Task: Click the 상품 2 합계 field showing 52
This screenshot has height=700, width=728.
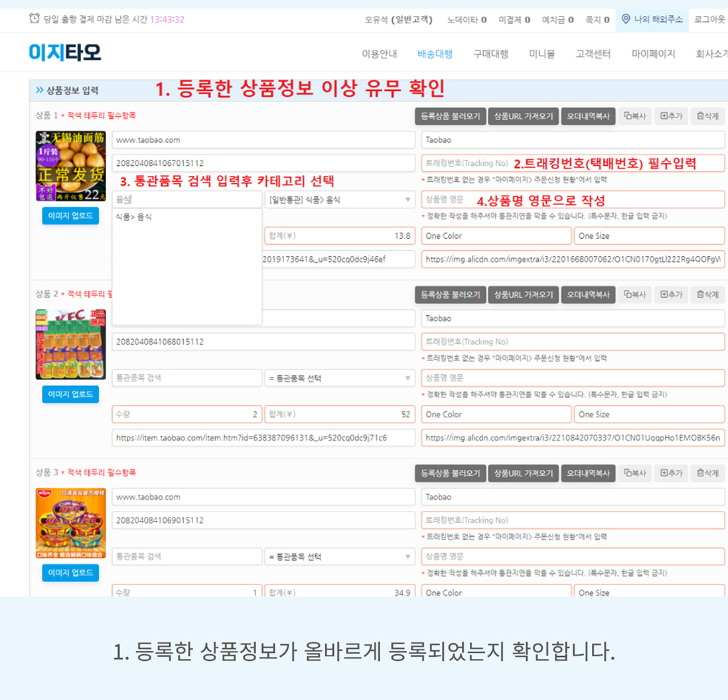Action: (339, 415)
